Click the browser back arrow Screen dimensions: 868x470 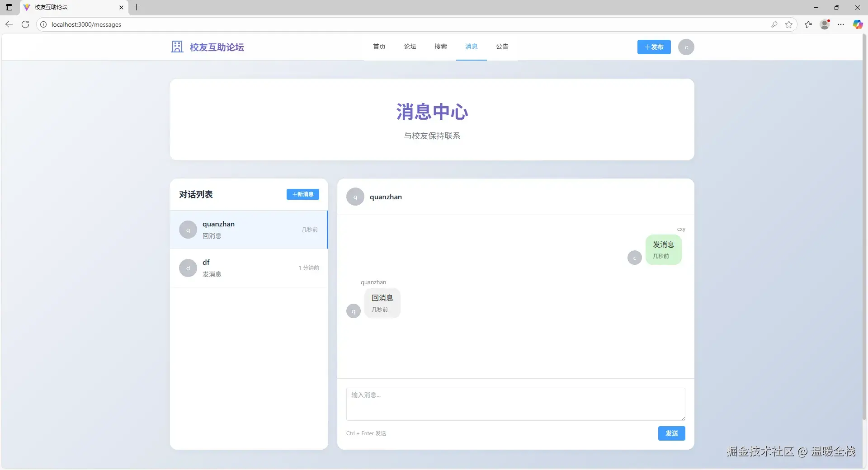tap(9, 24)
